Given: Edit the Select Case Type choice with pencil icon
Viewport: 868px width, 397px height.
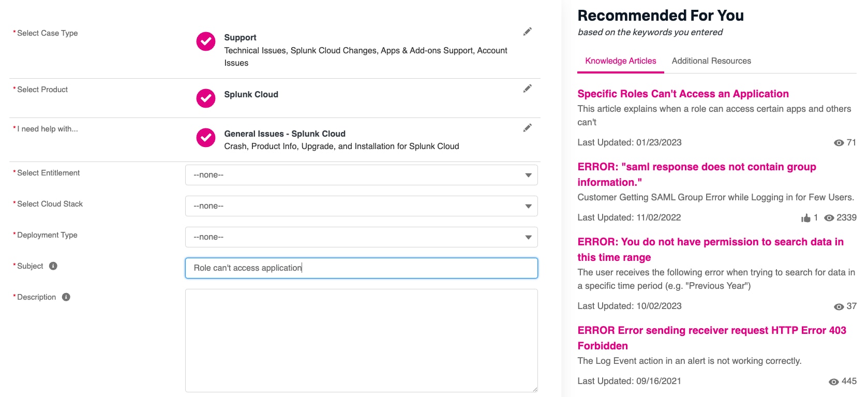Looking at the screenshot, I should click(x=527, y=32).
